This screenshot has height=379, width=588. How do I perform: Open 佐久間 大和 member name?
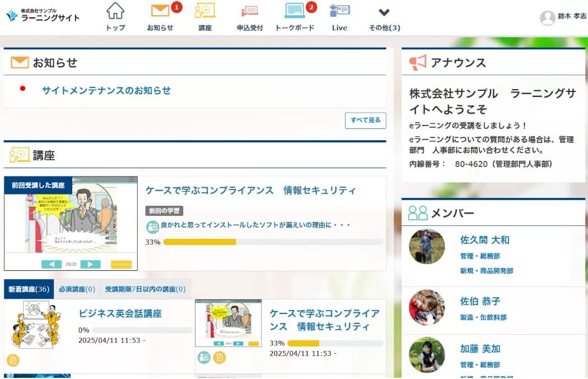[485, 240]
